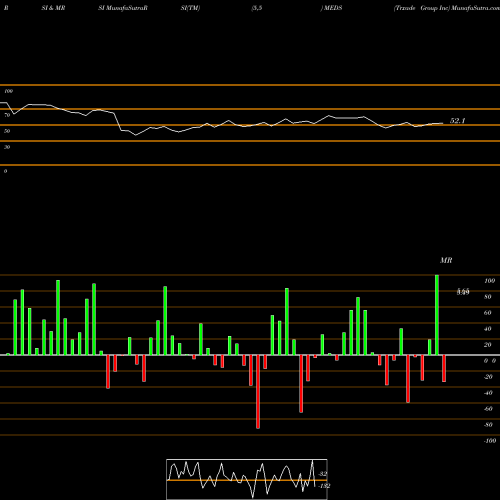Click the 'SI(TM)' header text
This screenshot has height=500, width=500.
click(190, 8)
